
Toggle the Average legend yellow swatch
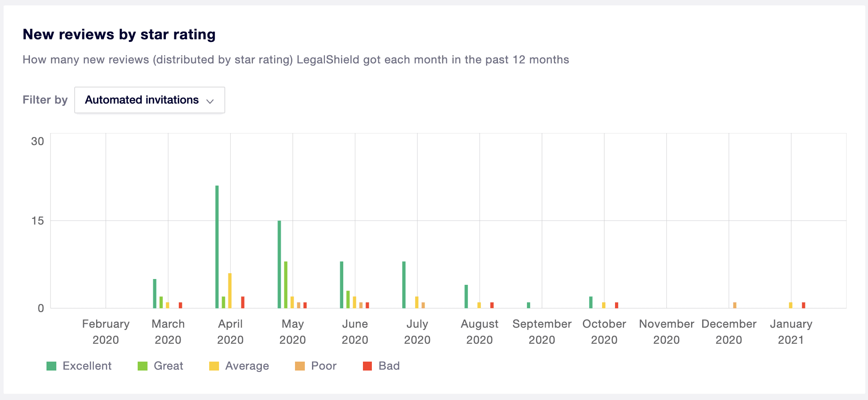pyautogui.click(x=214, y=366)
